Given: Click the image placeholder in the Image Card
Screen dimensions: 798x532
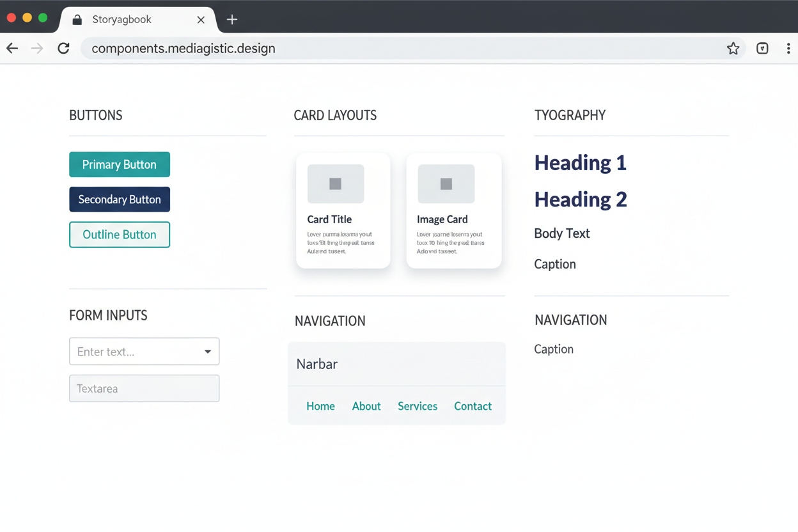Looking at the screenshot, I should 446,184.
